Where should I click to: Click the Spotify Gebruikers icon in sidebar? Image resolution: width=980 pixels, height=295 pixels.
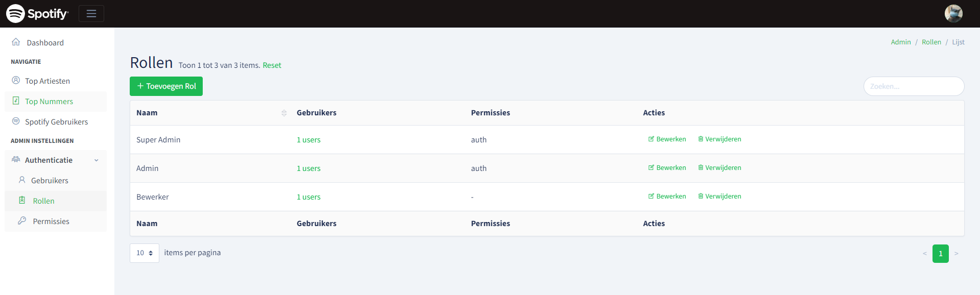tap(16, 121)
